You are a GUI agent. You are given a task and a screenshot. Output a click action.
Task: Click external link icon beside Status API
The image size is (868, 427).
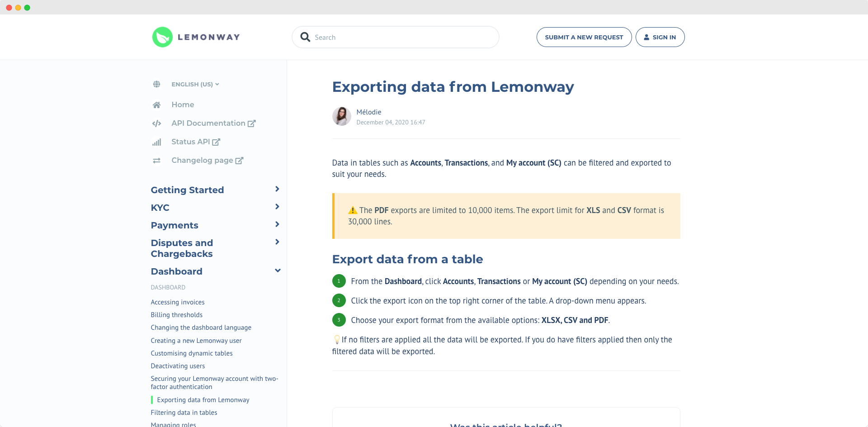(216, 142)
